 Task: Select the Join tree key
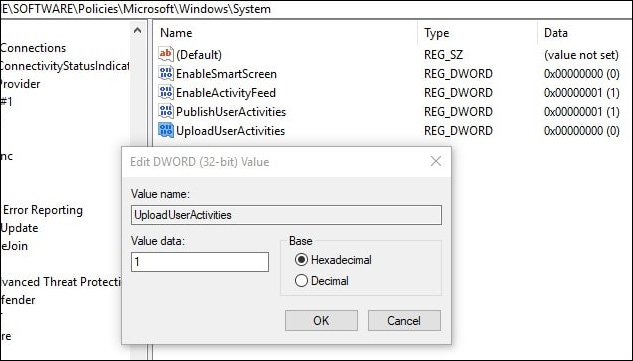pyautogui.click(x=15, y=246)
